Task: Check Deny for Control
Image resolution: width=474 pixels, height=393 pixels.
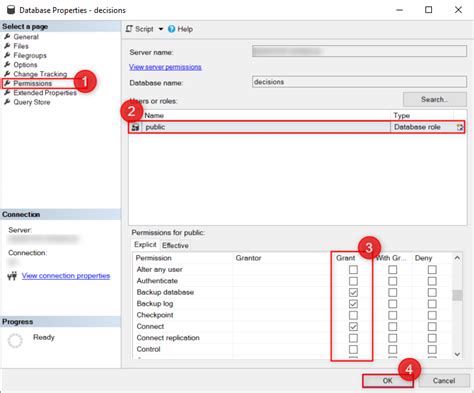Action: [432, 349]
